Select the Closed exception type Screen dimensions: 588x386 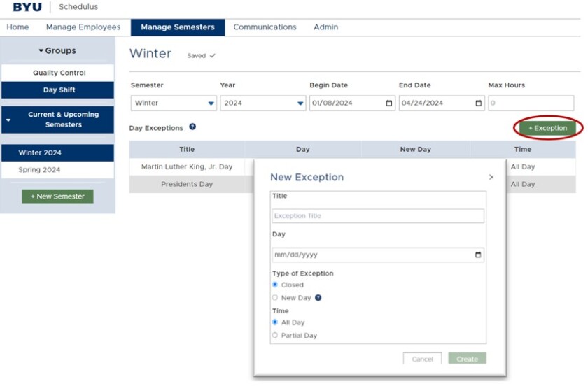pos(275,285)
